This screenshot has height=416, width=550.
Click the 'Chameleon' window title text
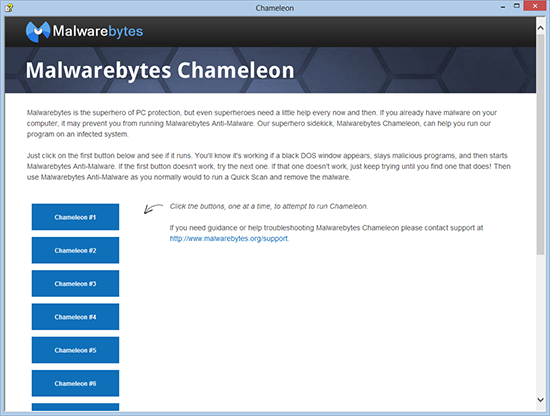(x=275, y=8)
